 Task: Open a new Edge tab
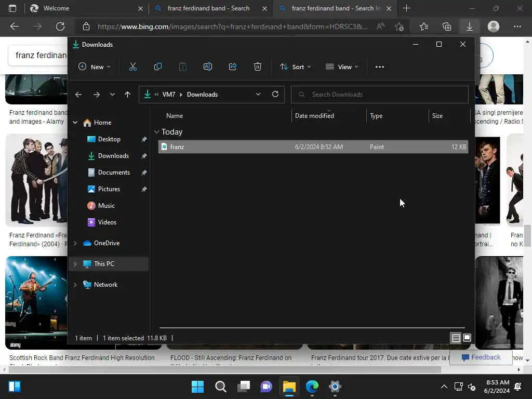pyautogui.click(x=406, y=8)
